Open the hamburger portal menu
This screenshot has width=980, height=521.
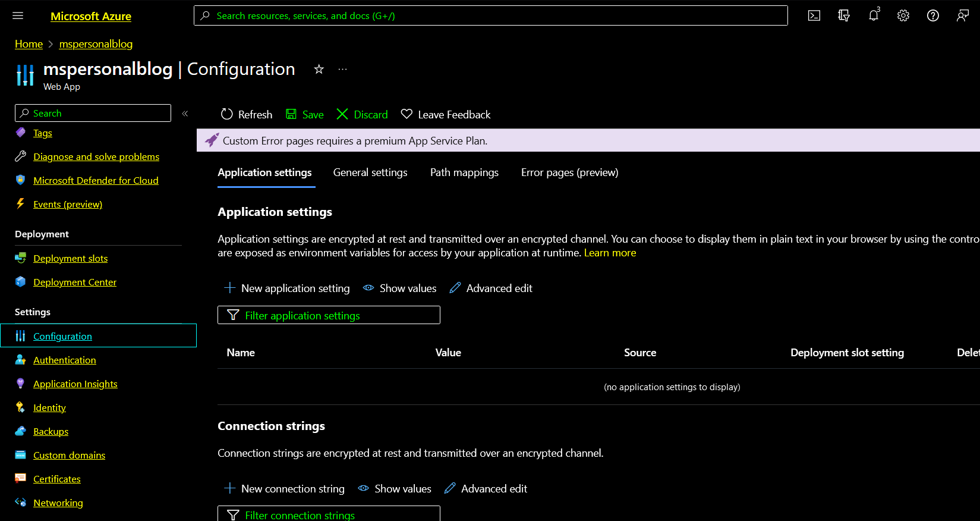tap(18, 15)
